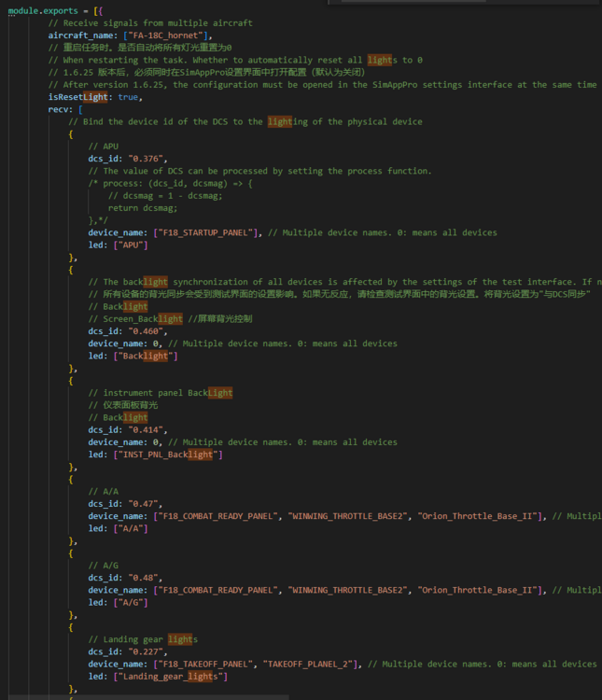
Task: Click the '// A/A' comment
Action: pyautogui.click(x=104, y=492)
